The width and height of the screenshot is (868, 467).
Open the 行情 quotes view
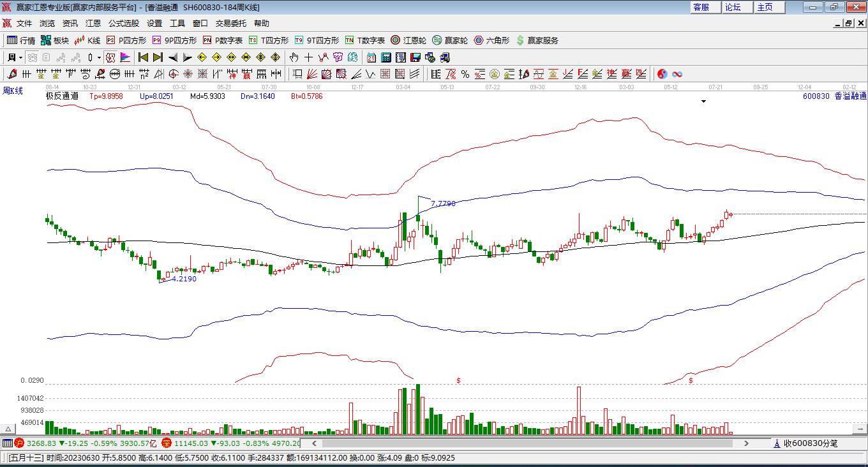pos(21,40)
